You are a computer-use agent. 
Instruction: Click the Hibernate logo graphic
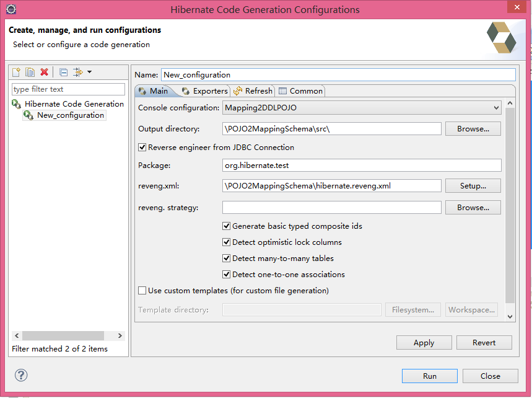[501, 38]
